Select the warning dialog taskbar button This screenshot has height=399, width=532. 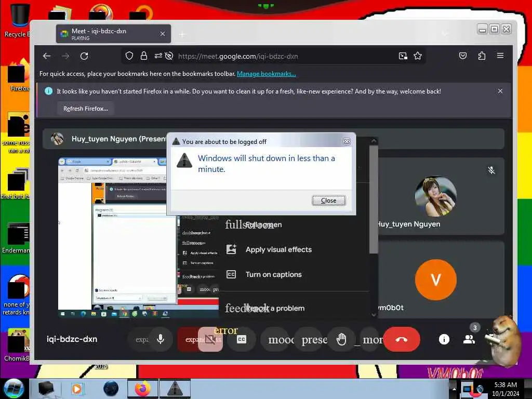(x=175, y=389)
